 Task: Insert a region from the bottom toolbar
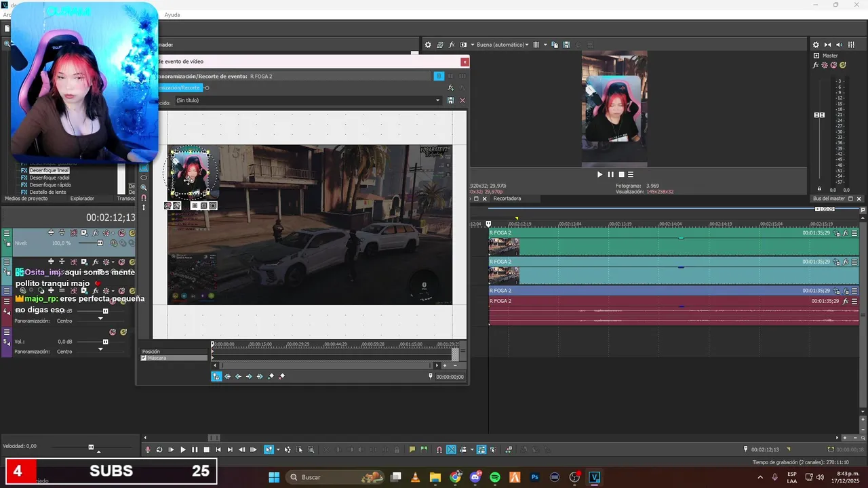[x=424, y=449]
